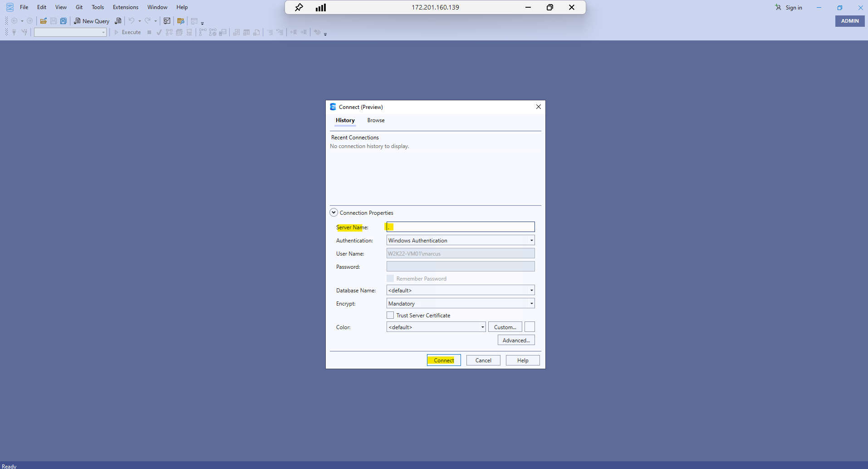Screen dimensions: 868x469
Task: Open the Tools menu
Action: coord(98,7)
